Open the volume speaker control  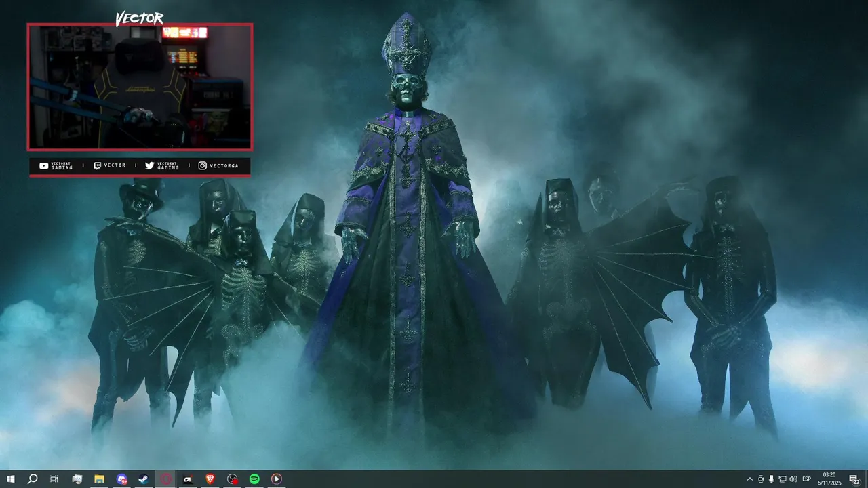tap(793, 479)
